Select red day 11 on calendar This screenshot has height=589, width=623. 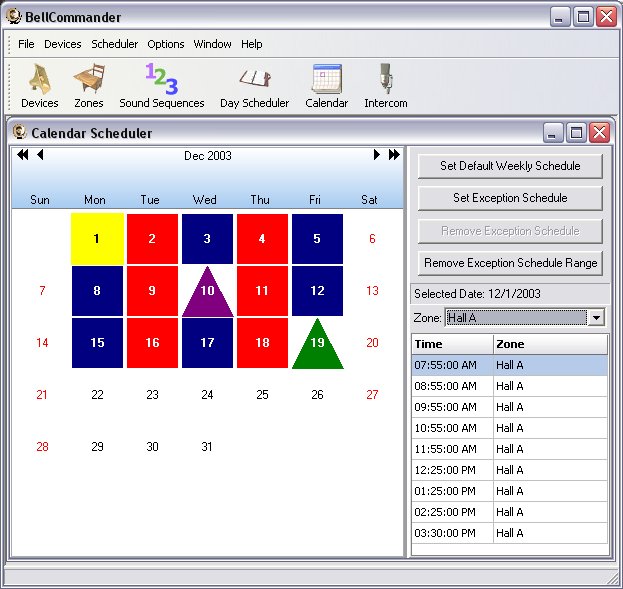(262, 291)
